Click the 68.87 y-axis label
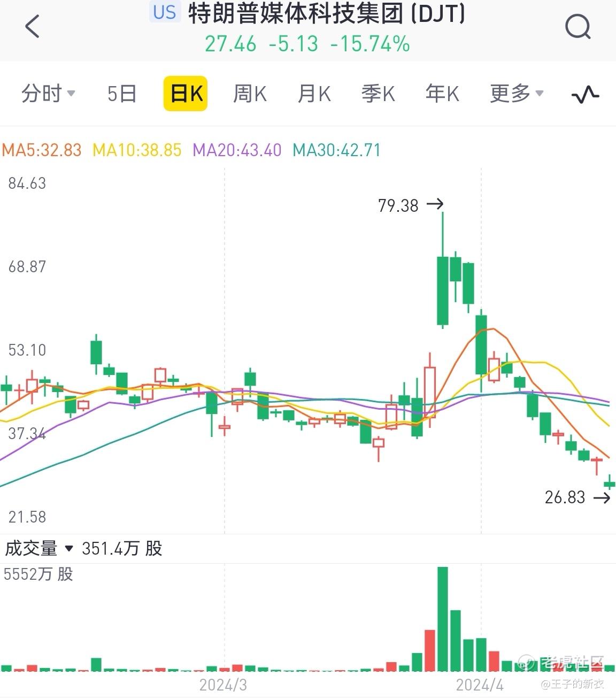Viewport: 616px width, 698px height. click(x=27, y=267)
